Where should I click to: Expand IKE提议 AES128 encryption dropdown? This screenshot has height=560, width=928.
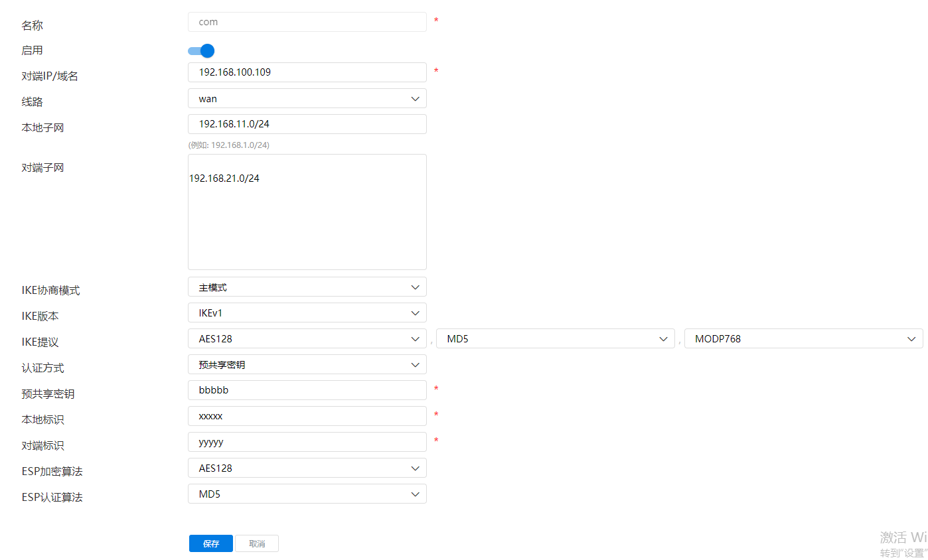click(x=307, y=339)
